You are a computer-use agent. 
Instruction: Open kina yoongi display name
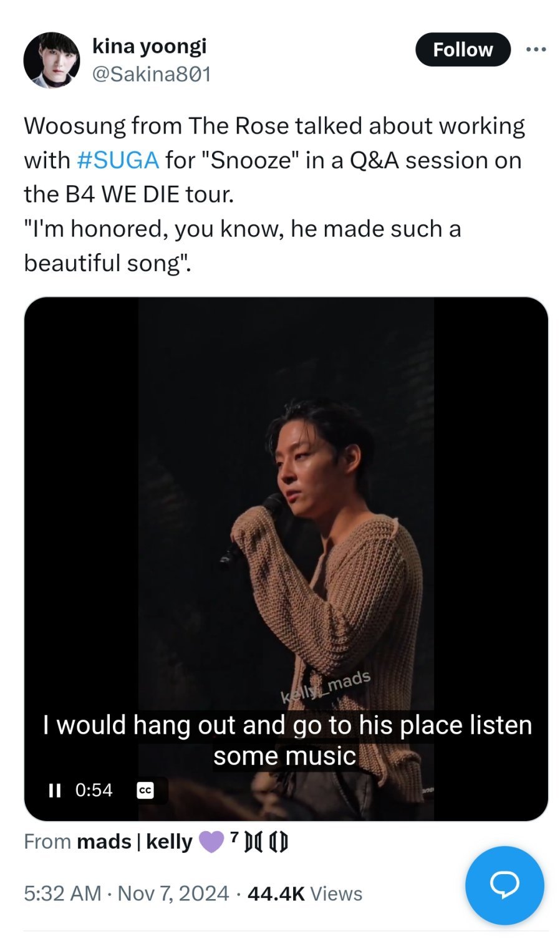click(149, 46)
